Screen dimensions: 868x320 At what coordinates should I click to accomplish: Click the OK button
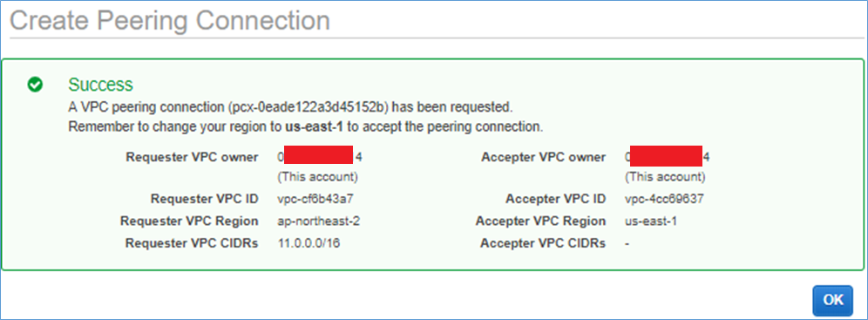(x=832, y=301)
